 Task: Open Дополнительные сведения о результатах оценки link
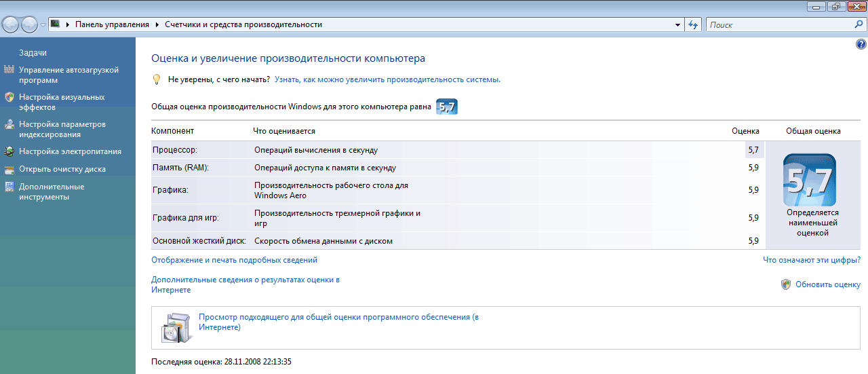click(245, 284)
